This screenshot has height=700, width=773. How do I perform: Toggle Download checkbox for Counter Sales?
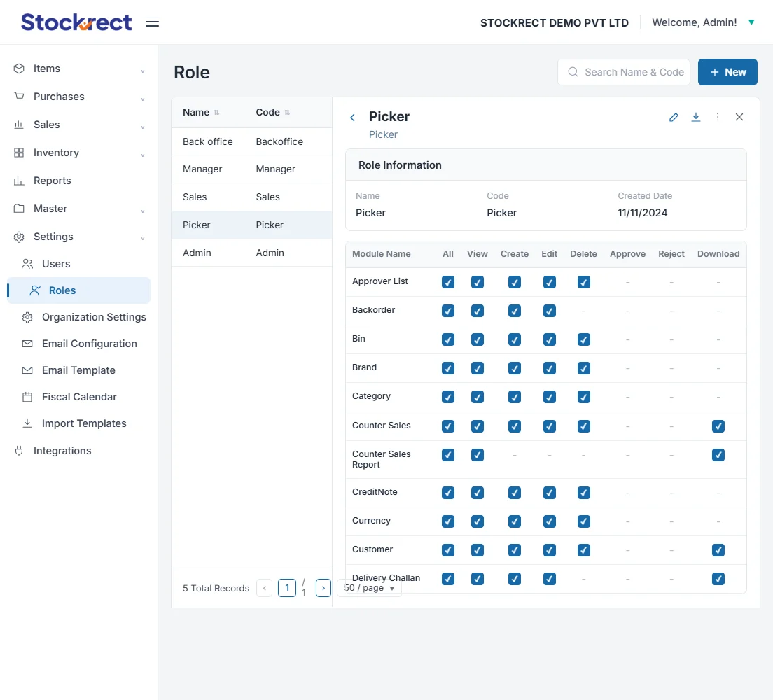click(718, 426)
